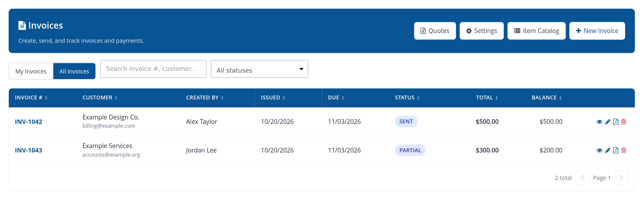Image resolution: width=644 pixels, height=200 pixels.
Task: Create a New Invoice
Action: pyautogui.click(x=597, y=31)
